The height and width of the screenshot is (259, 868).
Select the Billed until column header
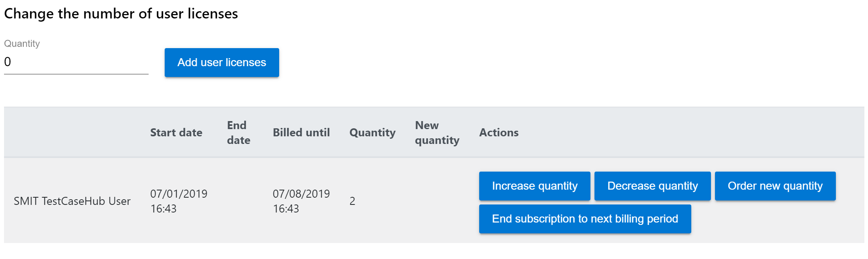pos(301,133)
